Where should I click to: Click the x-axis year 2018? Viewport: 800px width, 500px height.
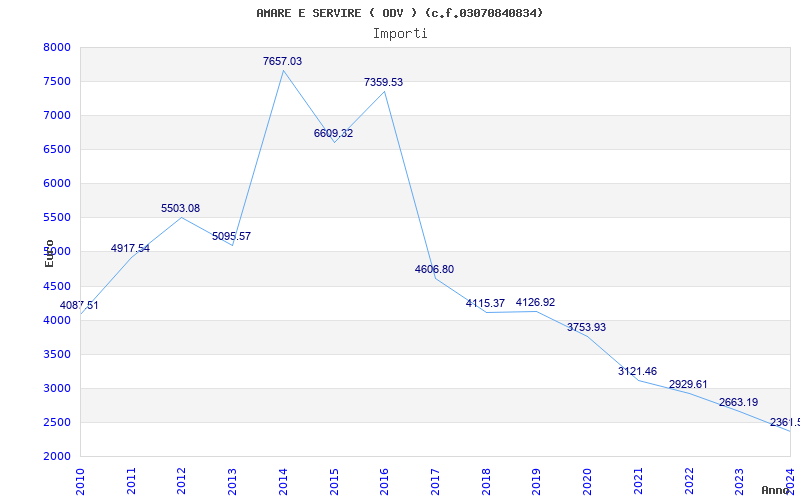pyautogui.click(x=486, y=481)
